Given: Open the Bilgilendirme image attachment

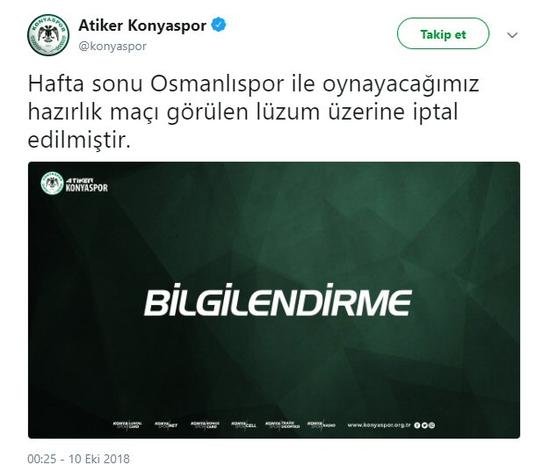Looking at the screenshot, I should click(x=274, y=300).
